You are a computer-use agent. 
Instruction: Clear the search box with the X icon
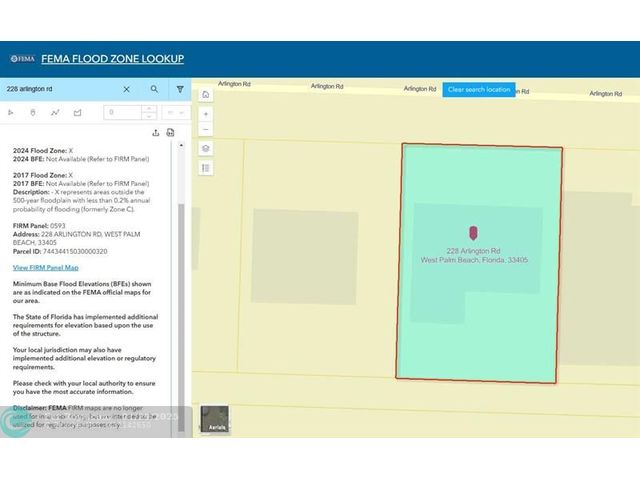point(127,89)
